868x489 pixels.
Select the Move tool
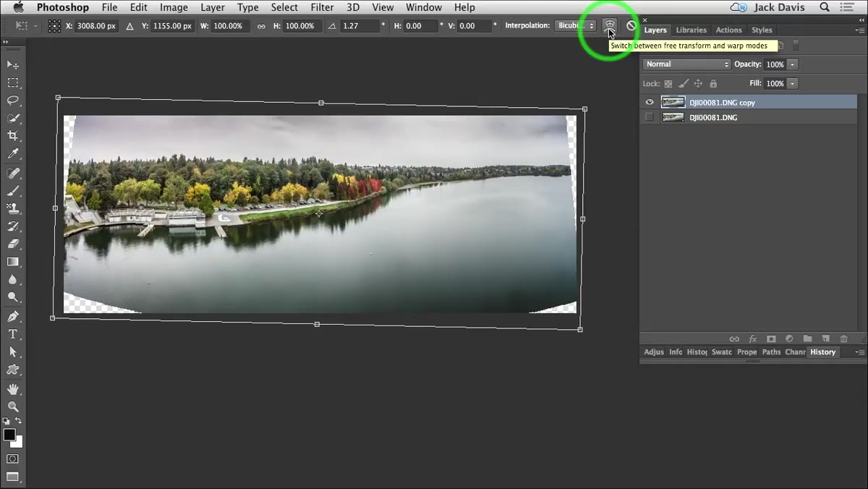click(13, 65)
